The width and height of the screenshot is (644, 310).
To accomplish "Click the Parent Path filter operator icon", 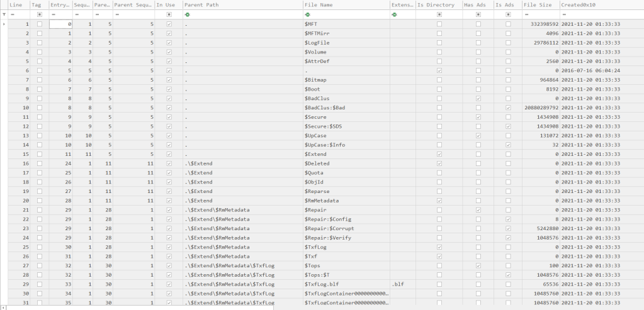I will (188, 14).
